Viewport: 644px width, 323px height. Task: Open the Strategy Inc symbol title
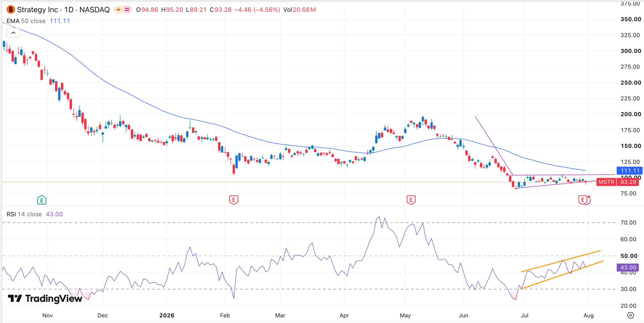[x=63, y=10]
